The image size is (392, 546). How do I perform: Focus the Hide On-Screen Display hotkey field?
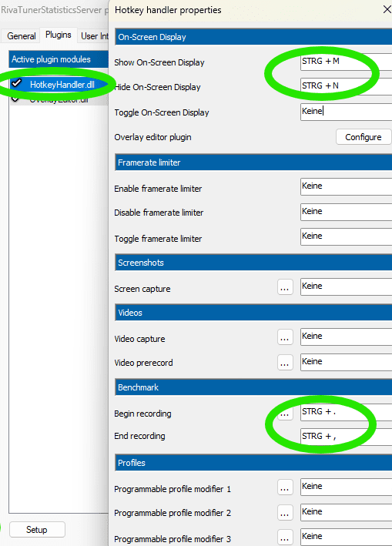[x=346, y=86]
